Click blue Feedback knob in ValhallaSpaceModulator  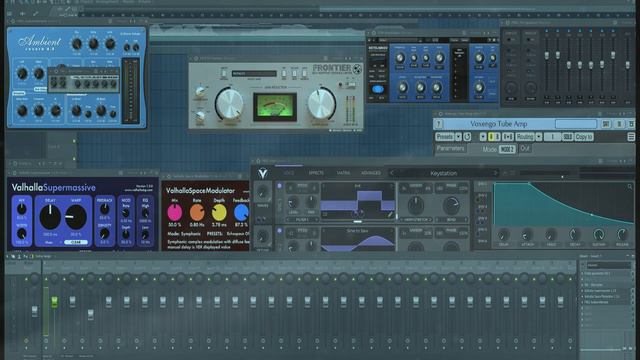click(x=241, y=213)
